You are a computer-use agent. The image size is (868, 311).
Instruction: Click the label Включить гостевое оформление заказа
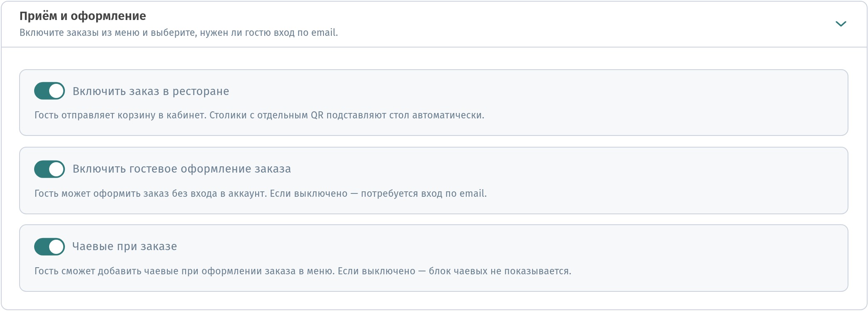pyautogui.click(x=182, y=169)
